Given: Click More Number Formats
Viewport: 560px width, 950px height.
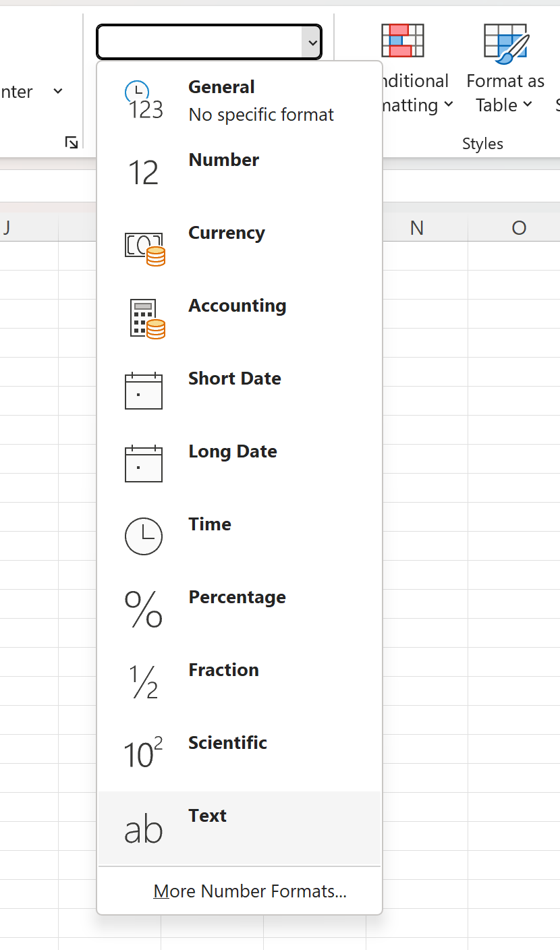Looking at the screenshot, I should click(250, 891).
